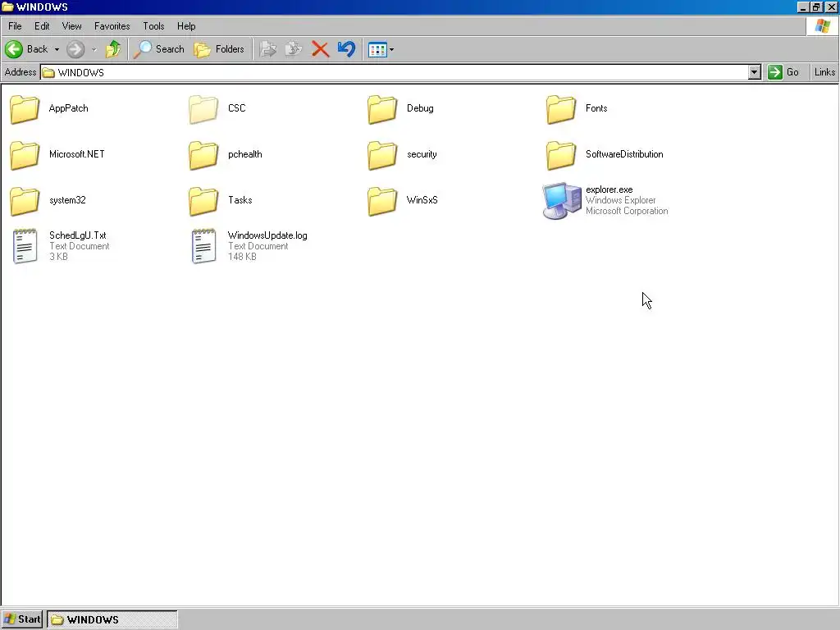Image resolution: width=840 pixels, height=630 pixels.
Task: Select the Tasks folder icon
Action: pyautogui.click(x=203, y=202)
